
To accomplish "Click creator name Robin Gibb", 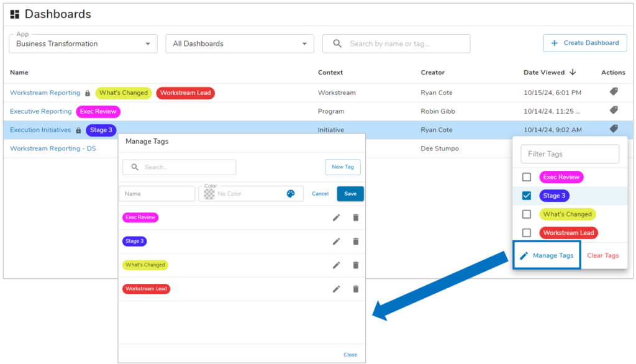I will point(438,111).
